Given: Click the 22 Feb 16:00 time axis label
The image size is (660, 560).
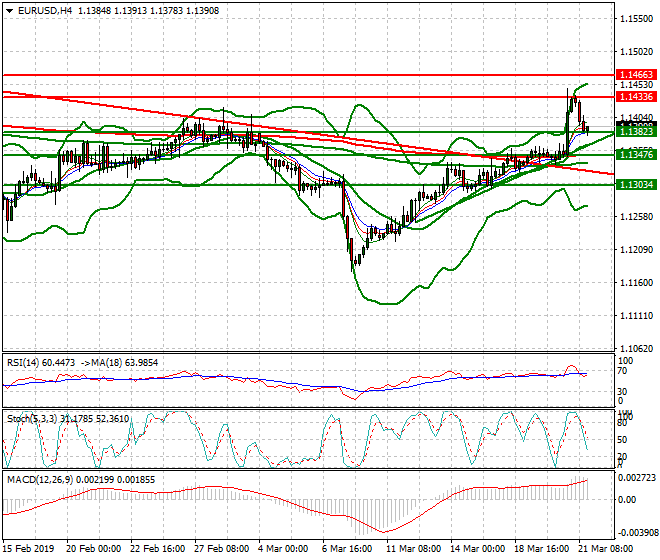Looking at the screenshot, I should pyautogui.click(x=158, y=549).
